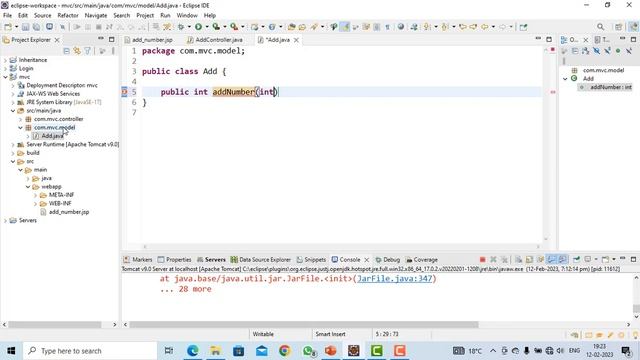Click the editor horizontal scrollbar
The width and height of the screenshot is (640, 360).
(341, 247)
